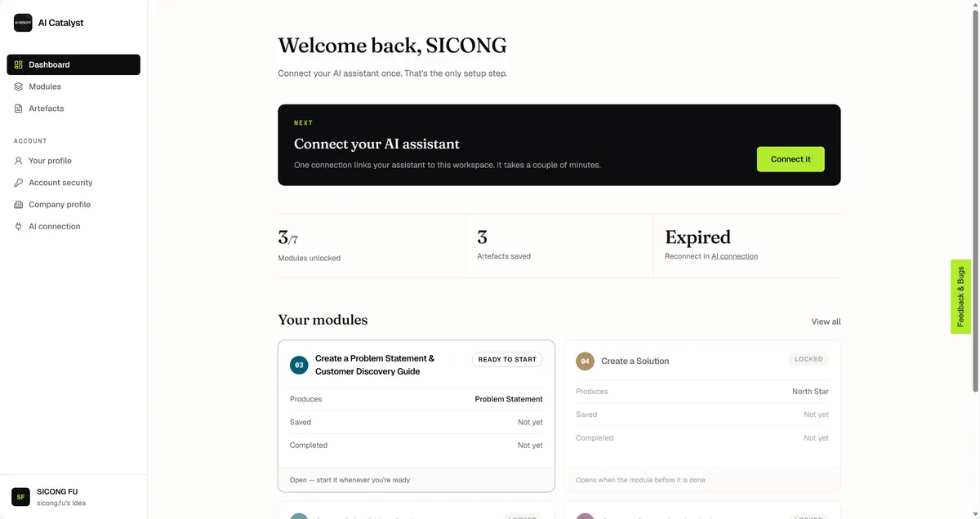
Task: Click View all modules link
Action: click(826, 322)
